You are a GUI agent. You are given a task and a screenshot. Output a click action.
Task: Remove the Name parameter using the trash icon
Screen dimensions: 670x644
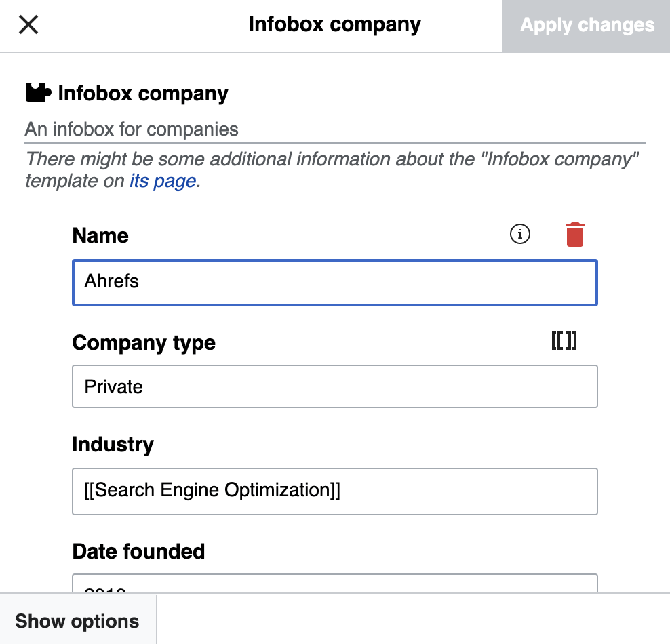574,233
